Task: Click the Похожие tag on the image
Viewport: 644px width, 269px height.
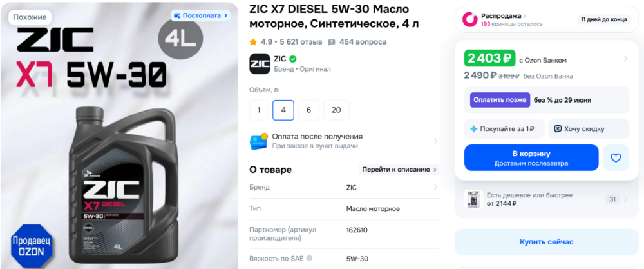Action: [30, 17]
